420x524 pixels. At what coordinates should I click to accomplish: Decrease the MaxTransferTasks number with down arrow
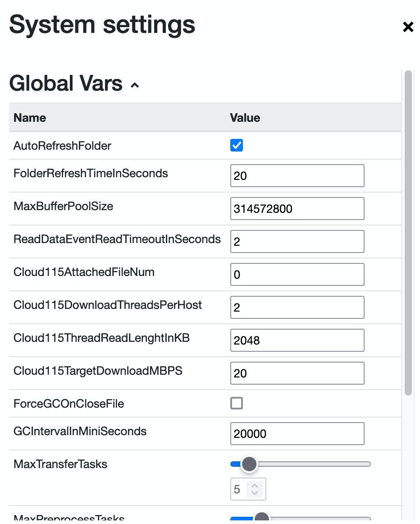tap(255, 492)
